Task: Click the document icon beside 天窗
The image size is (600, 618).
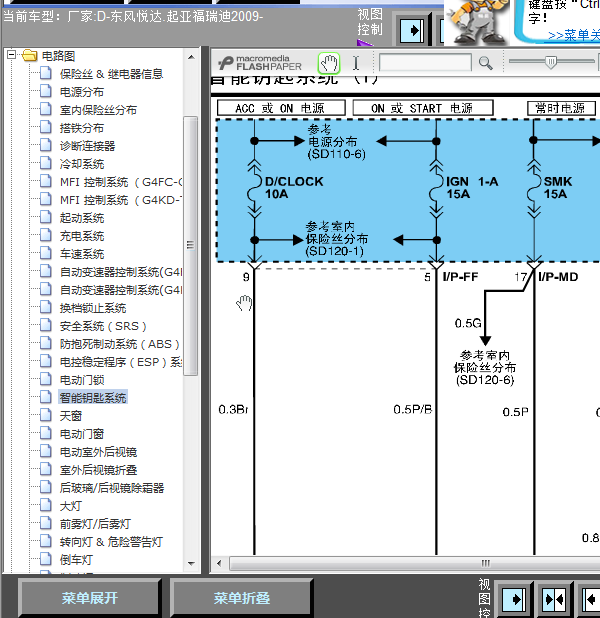Action: coord(46,415)
